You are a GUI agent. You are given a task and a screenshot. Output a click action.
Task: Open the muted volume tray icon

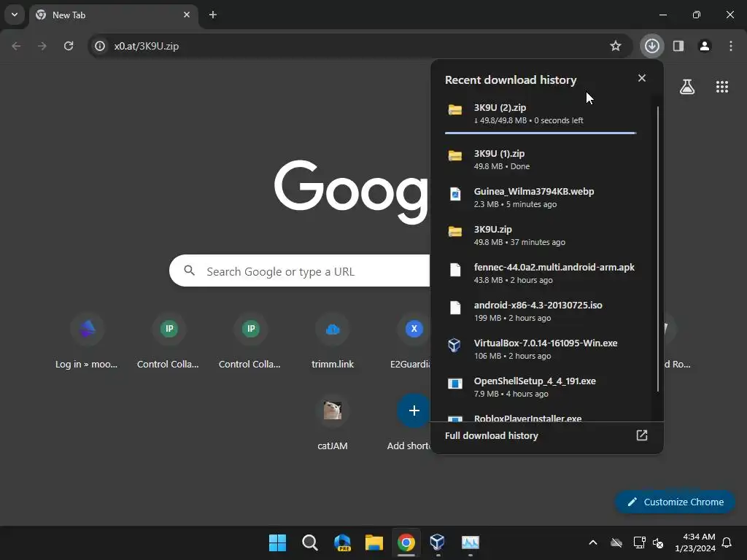659,542
